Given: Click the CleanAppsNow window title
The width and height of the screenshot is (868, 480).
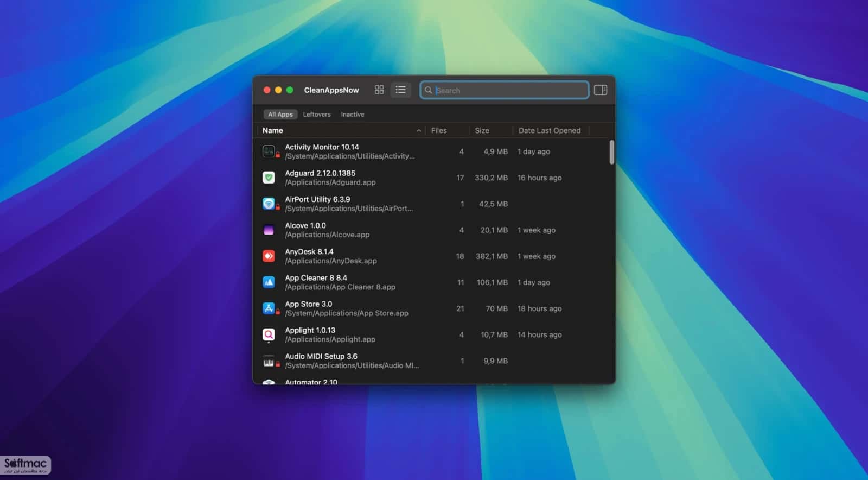Looking at the screenshot, I should pyautogui.click(x=331, y=90).
